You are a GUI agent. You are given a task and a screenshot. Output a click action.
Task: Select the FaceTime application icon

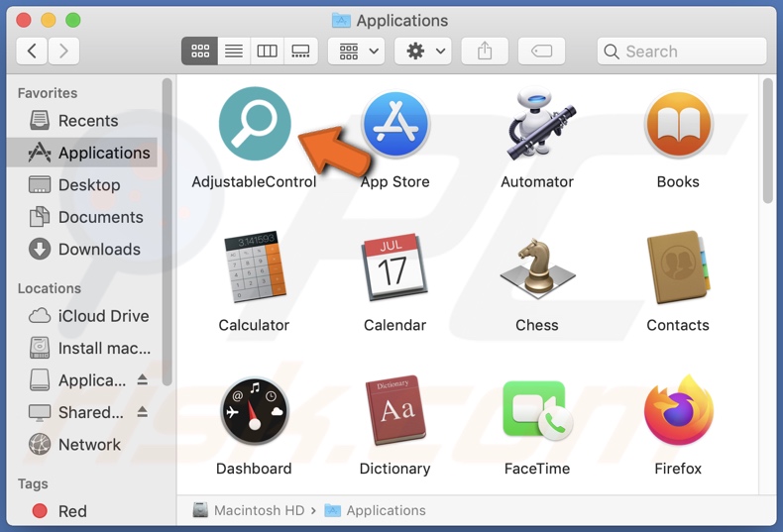[x=537, y=411]
